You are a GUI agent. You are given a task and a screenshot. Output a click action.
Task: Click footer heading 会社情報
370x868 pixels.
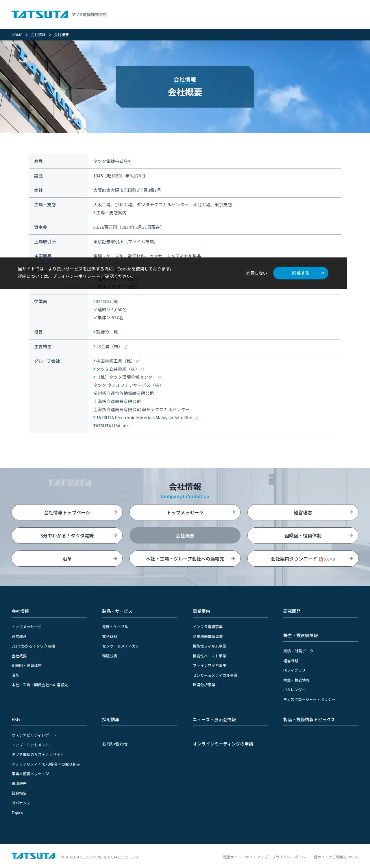coord(20,611)
